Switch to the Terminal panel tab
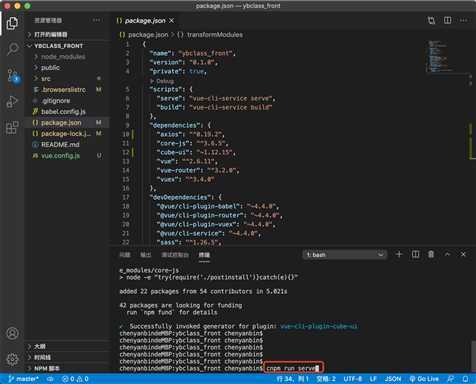The height and width of the screenshot is (384, 476). click(204, 255)
